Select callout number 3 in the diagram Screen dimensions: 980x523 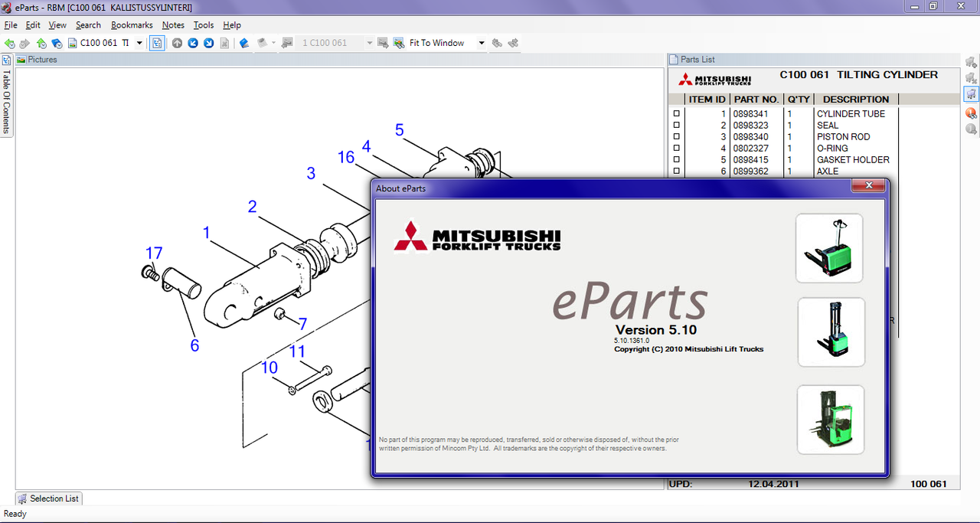[311, 174]
